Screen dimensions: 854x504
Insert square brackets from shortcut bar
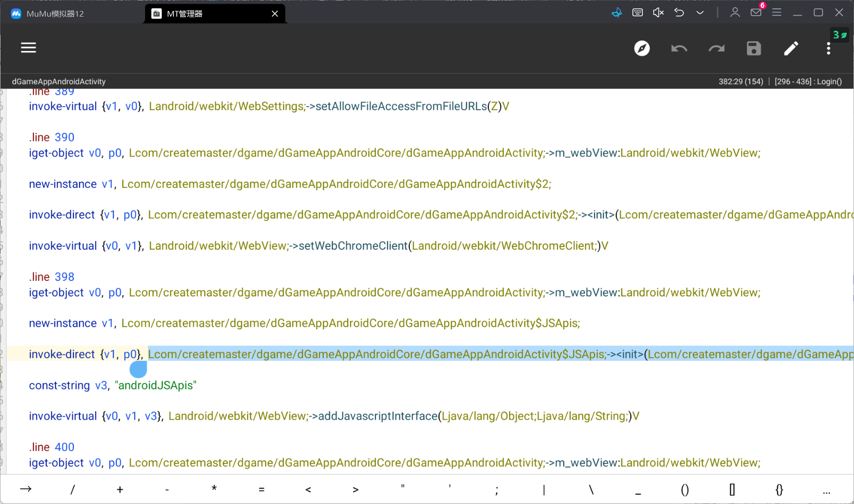(732, 489)
